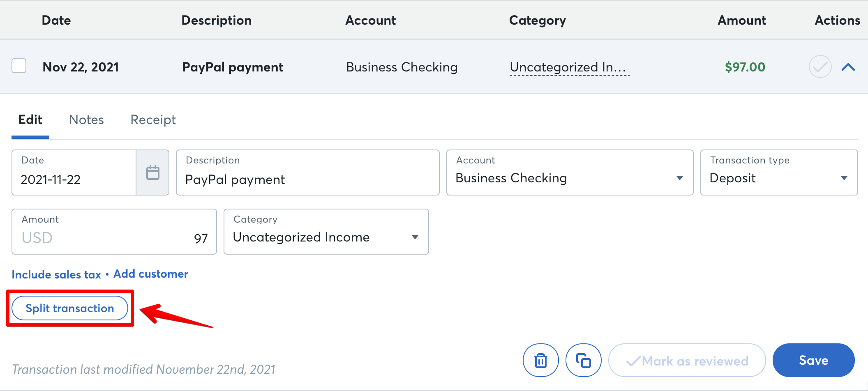Click the Uncategorized In... category link in row
The width and height of the screenshot is (868, 391).
click(x=569, y=67)
